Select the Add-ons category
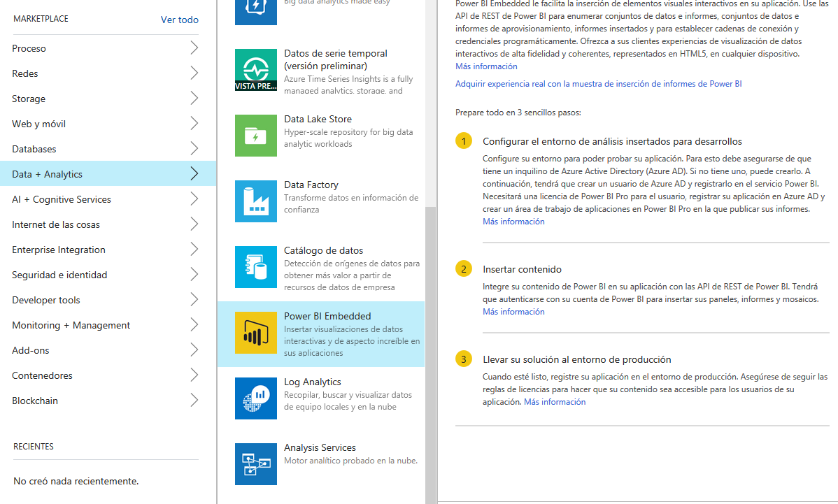838x504 pixels. [108, 350]
